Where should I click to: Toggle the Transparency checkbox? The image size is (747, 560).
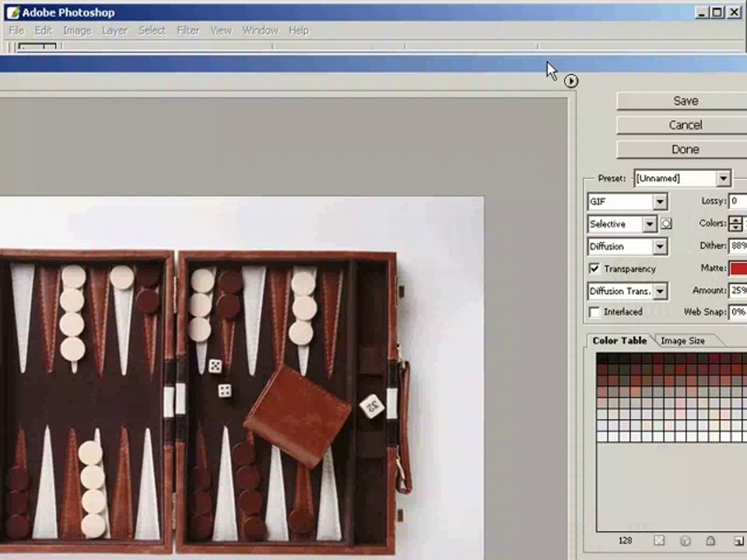point(594,268)
